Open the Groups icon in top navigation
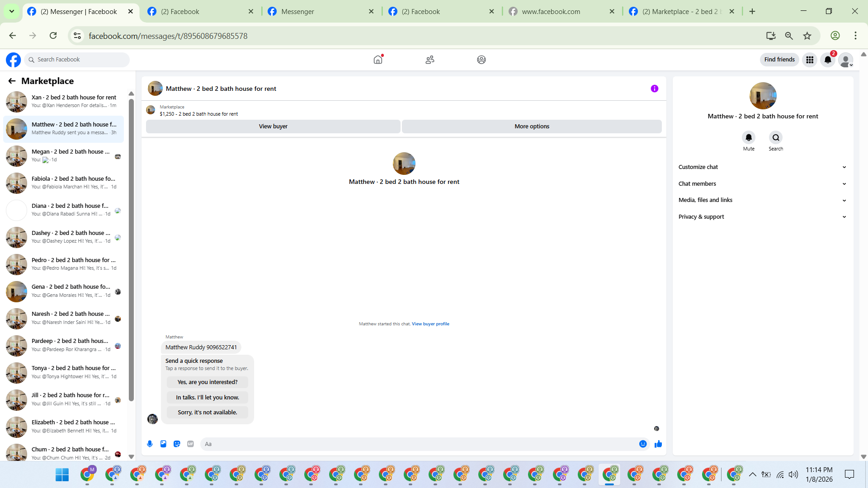Viewport: 868px width, 488px height. 481,60
